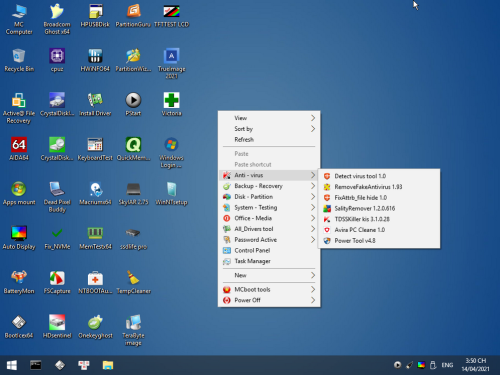This screenshot has height=375, width=500.
Task: Open PartitionGuru from the desktop
Action: [x=133, y=16]
